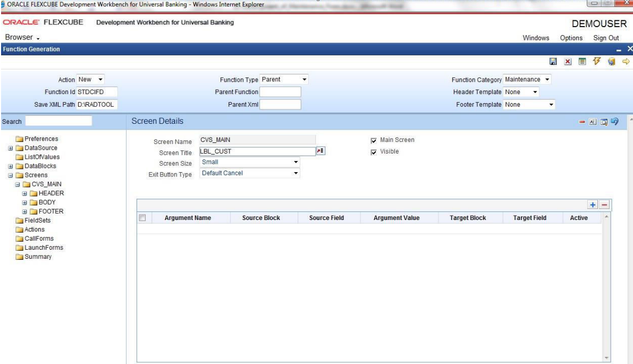The image size is (633, 364).
Task: Open the Footer Template dropdown
Action: click(x=529, y=105)
